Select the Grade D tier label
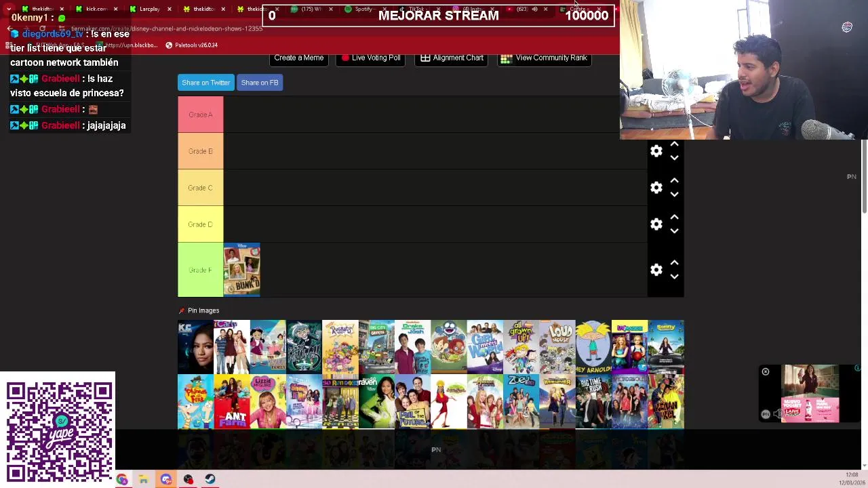Image resolution: width=868 pixels, height=488 pixels. [200, 224]
